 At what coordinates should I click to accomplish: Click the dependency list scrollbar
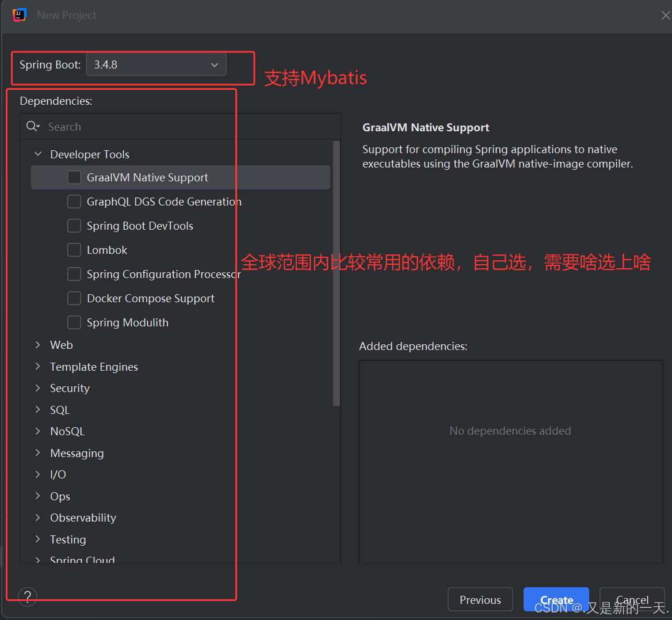click(x=337, y=273)
